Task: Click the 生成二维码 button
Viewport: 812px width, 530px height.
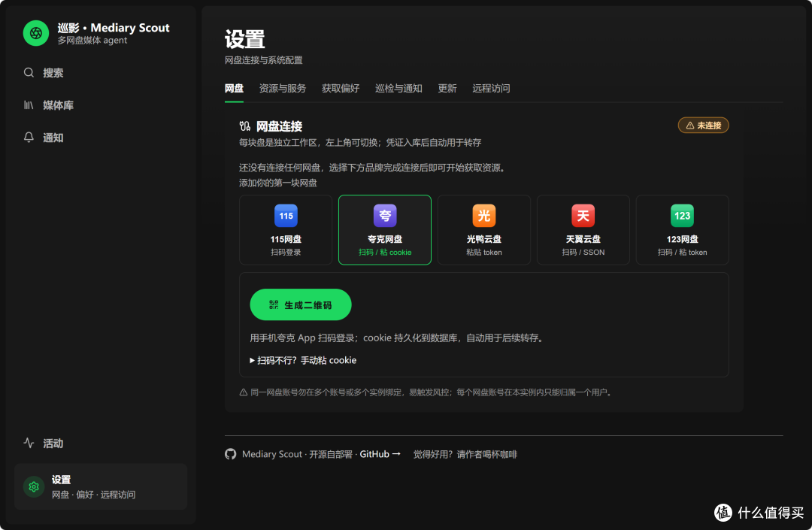Action: pyautogui.click(x=301, y=305)
